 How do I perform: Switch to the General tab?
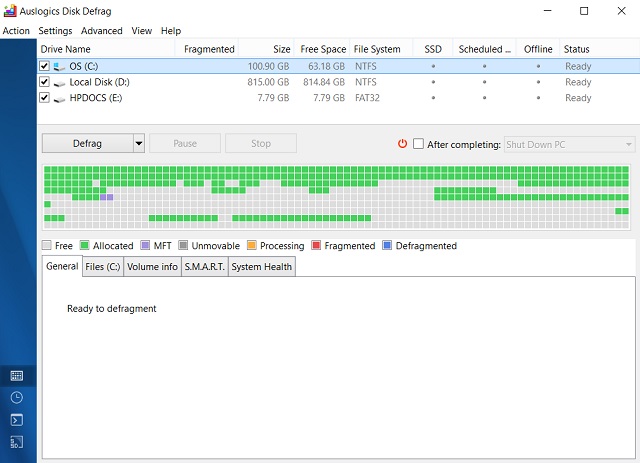[x=62, y=266]
